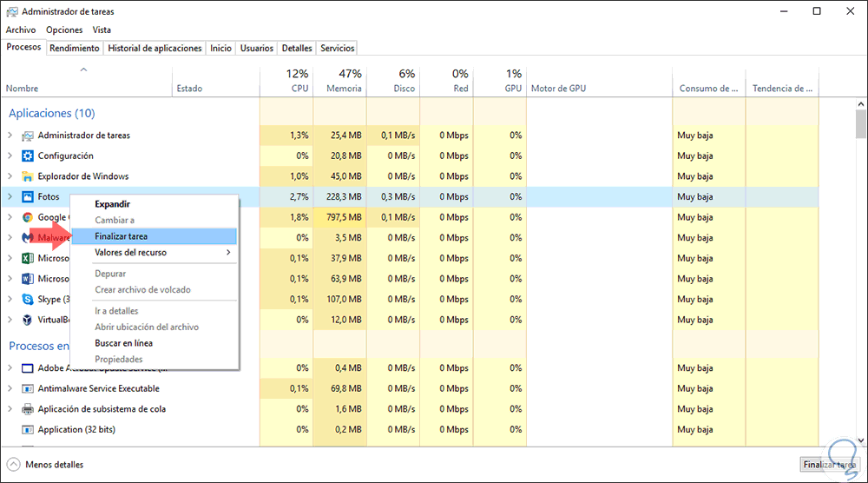Open the Servicios tab
The width and height of the screenshot is (868, 483).
(x=338, y=49)
